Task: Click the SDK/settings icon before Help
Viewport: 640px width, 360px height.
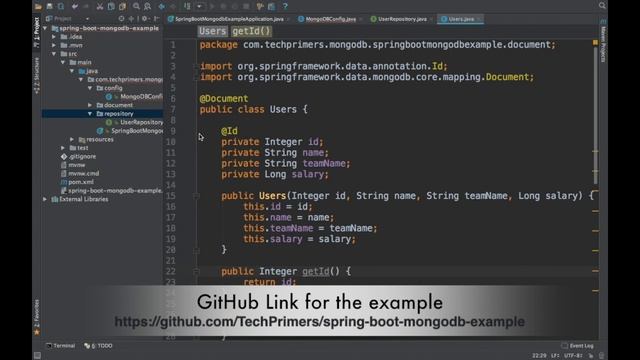Action: point(271,7)
